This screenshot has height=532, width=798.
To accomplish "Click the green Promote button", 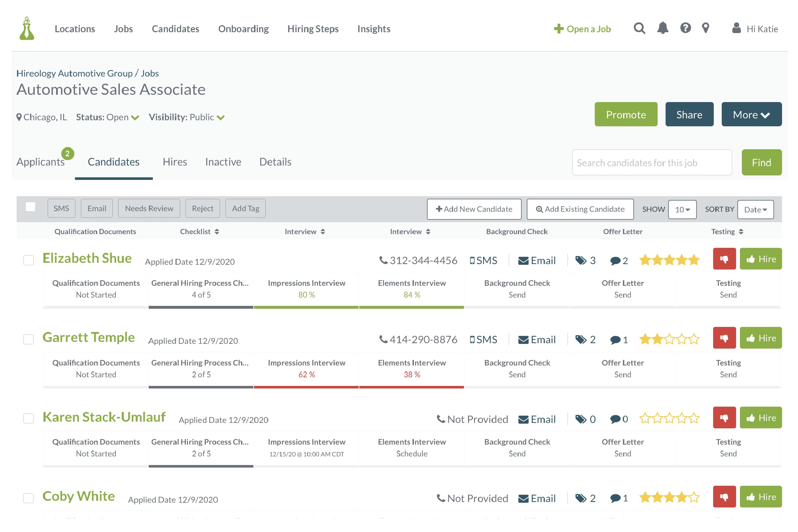I will [626, 114].
